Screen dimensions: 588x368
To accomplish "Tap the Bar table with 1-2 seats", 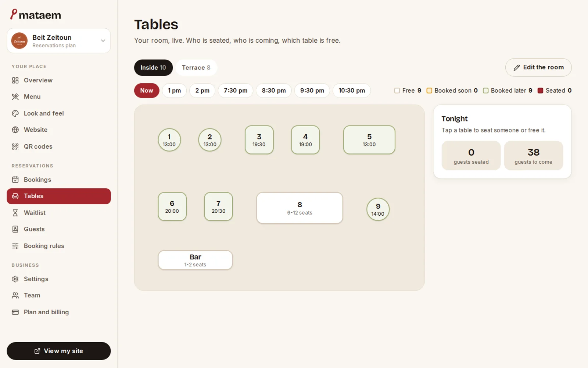I will coord(195,260).
